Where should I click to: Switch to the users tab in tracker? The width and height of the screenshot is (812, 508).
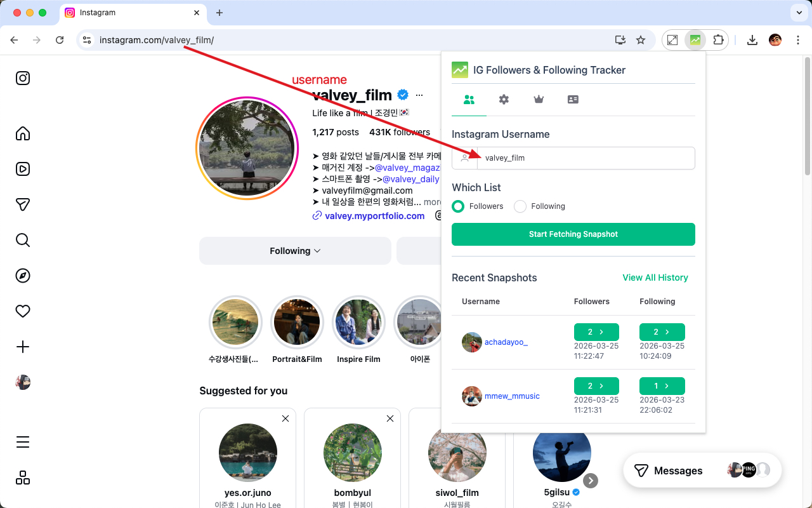(469, 100)
